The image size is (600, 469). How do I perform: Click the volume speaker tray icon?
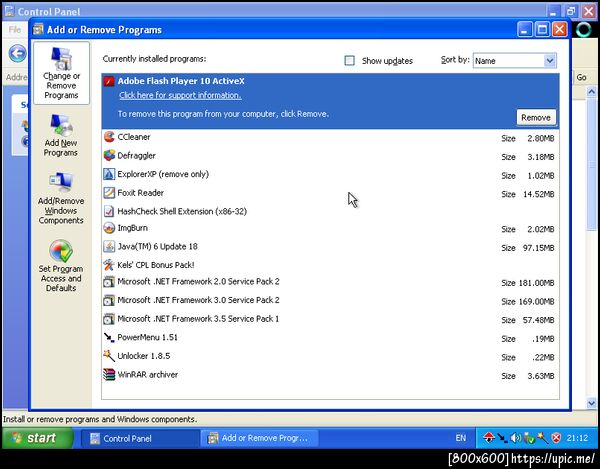(515, 438)
